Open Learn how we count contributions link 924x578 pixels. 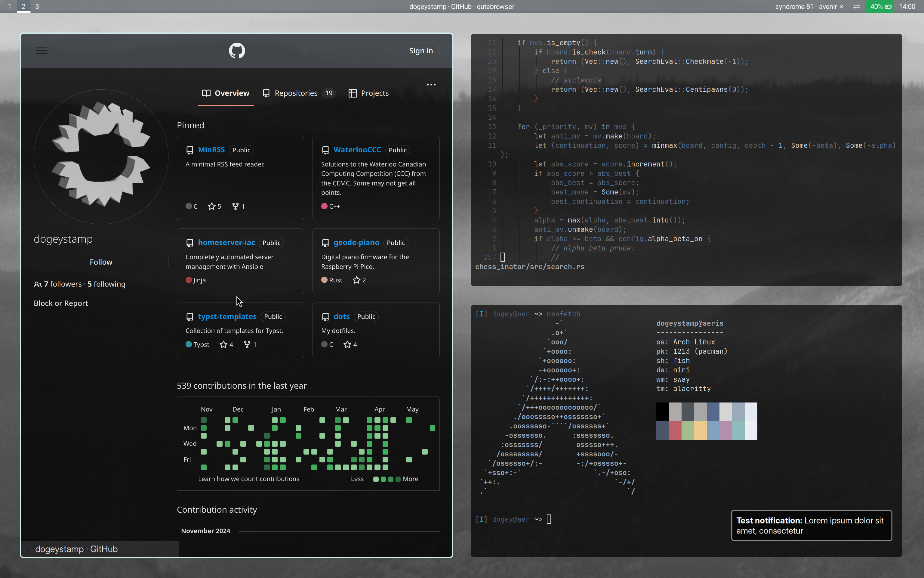coord(248,479)
